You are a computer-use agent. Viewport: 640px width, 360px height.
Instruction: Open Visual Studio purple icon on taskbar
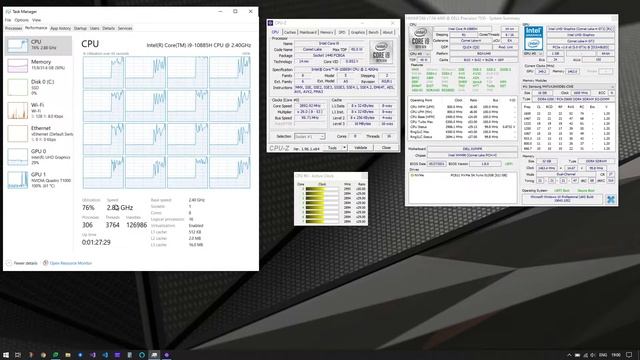(93, 355)
